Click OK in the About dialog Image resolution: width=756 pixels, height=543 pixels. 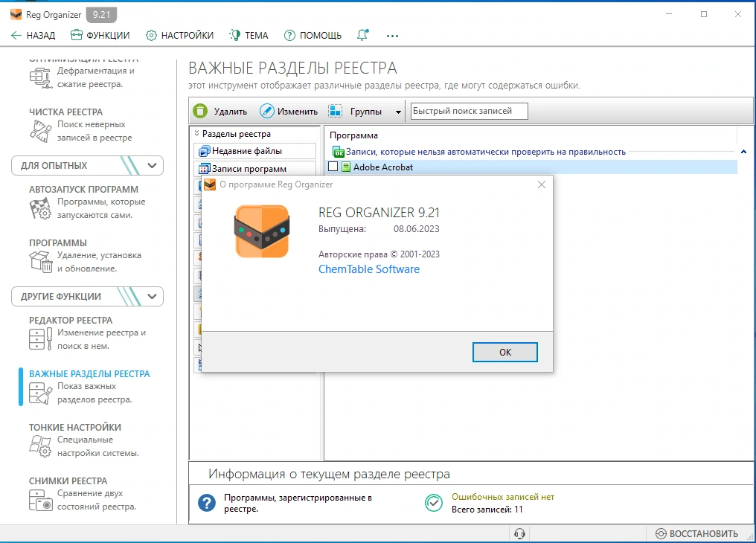tap(504, 352)
